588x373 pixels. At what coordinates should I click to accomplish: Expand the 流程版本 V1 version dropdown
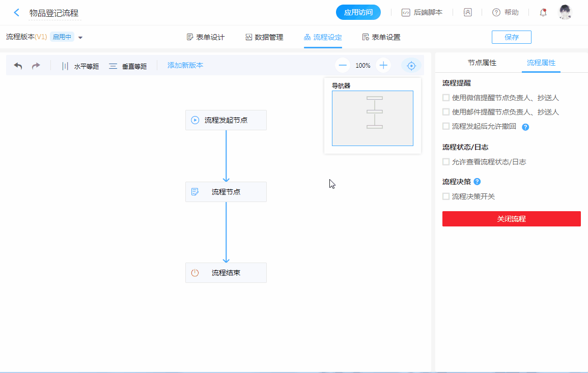(80, 38)
